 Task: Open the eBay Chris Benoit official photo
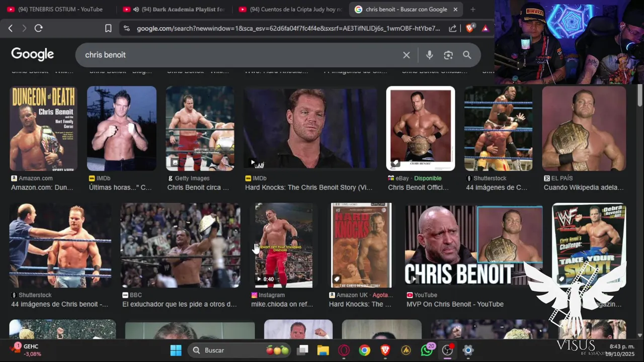coord(421,129)
